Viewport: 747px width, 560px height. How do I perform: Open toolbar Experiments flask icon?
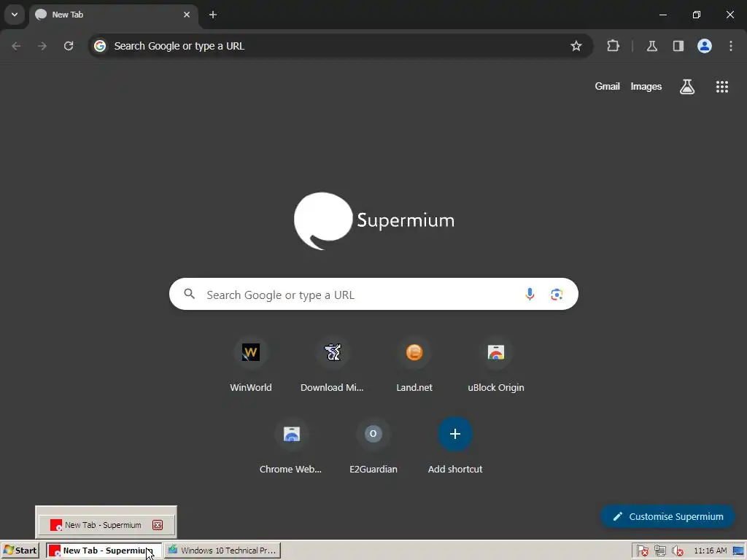click(x=652, y=46)
